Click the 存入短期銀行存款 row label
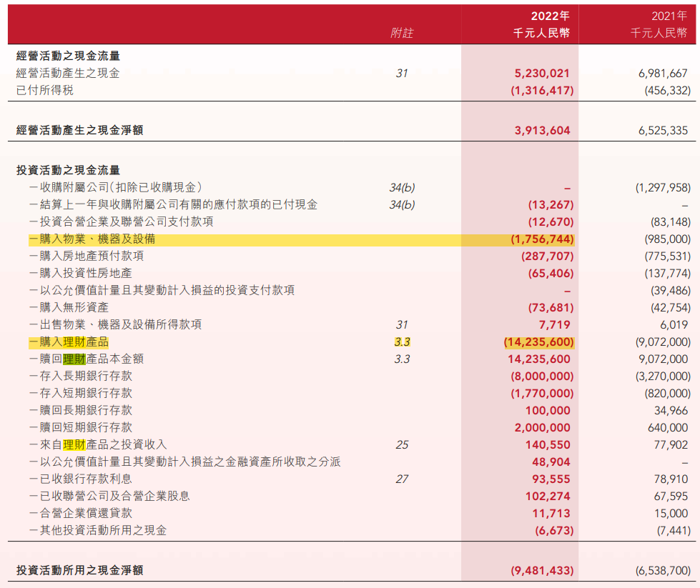Viewport: 700px width, 588px height. pos(81,393)
